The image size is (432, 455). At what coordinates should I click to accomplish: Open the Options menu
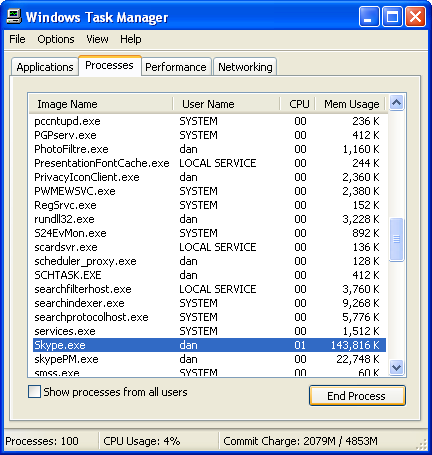[x=56, y=39]
